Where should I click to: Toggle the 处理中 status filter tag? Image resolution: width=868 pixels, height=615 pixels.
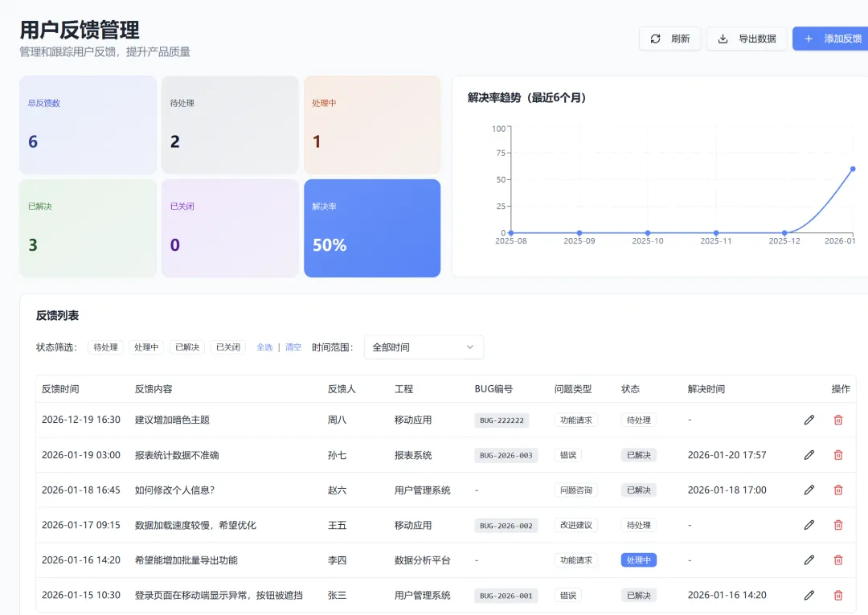click(x=146, y=347)
